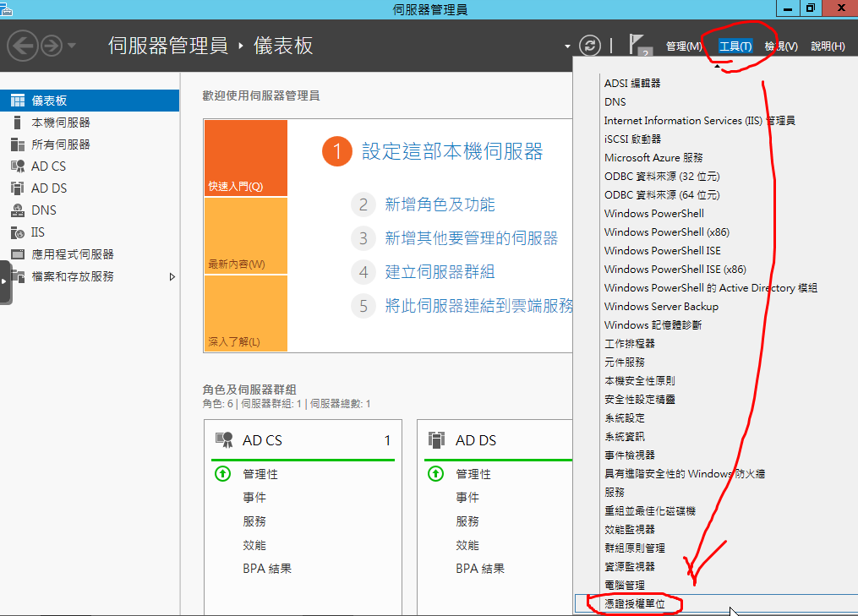858x616 pixels.
Task: Choose Microsoft Azure 服務
Action: tap(653, 157)
